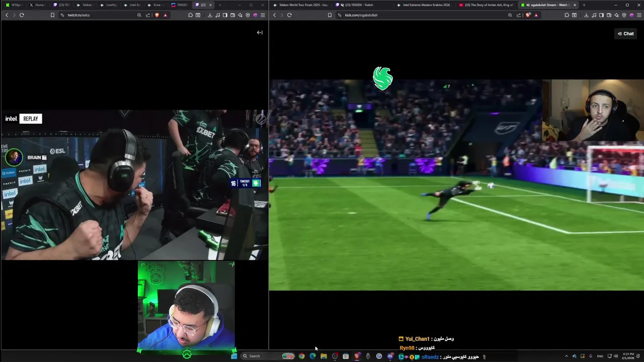This screenshot has width=644, height=362.
Task: Switch to Liquipedia Knee tab
Action: coord(156,5)
